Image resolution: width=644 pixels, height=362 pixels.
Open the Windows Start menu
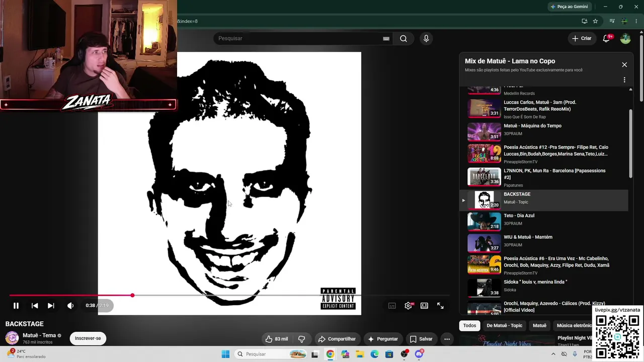coord(225,354)
